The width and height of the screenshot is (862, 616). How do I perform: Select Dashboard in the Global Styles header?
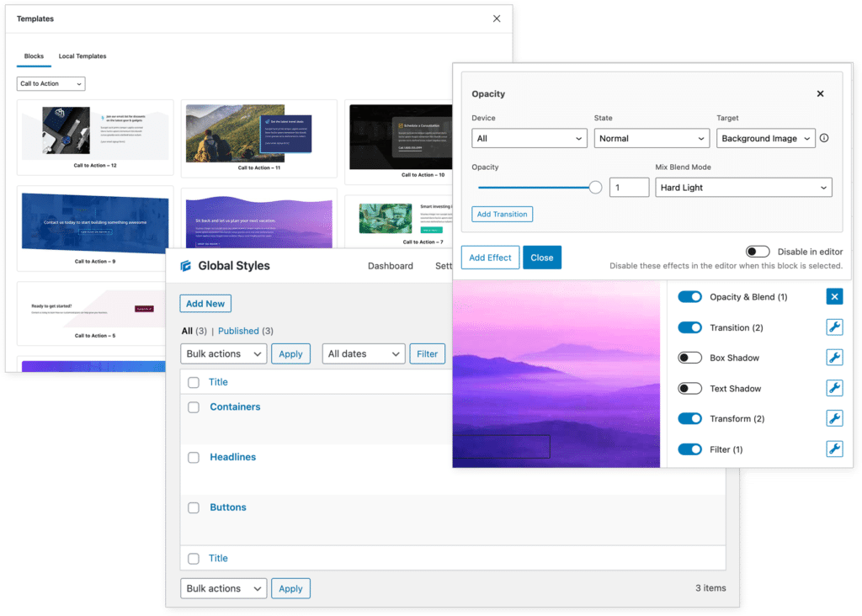pyautogui.click(x=391, y=265)
